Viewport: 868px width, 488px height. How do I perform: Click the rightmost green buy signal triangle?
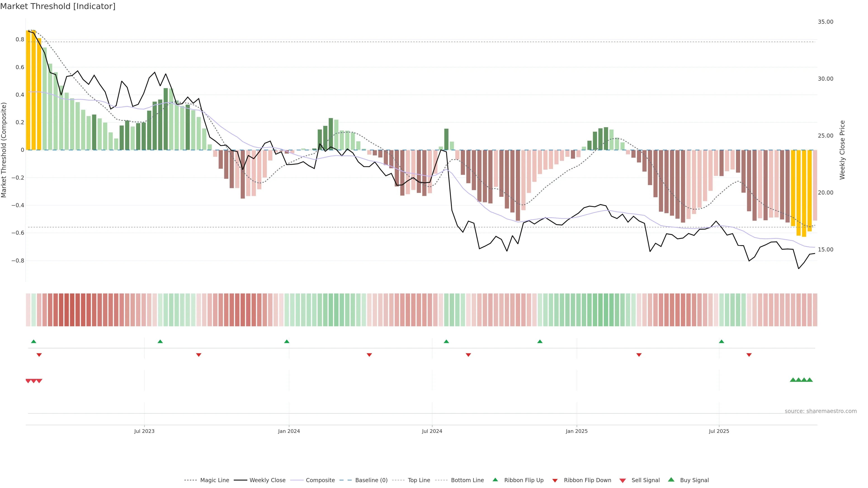tap(810, 380)
